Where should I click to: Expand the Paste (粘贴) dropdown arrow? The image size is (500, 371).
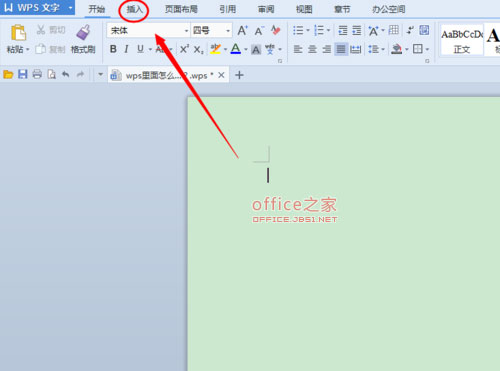[28, 50]
